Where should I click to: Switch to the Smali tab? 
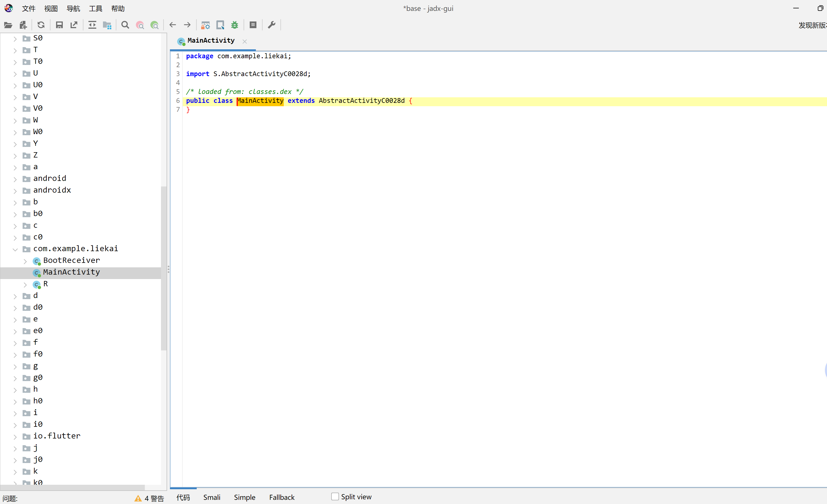coord(212,497)
